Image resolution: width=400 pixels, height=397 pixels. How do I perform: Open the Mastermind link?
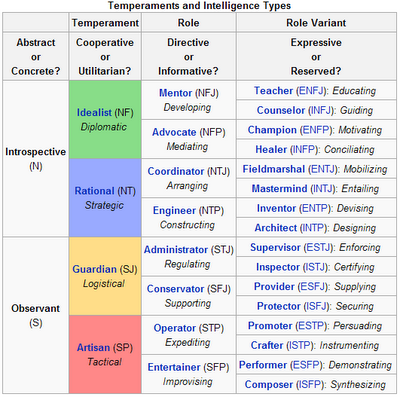(x=279, y=189)
